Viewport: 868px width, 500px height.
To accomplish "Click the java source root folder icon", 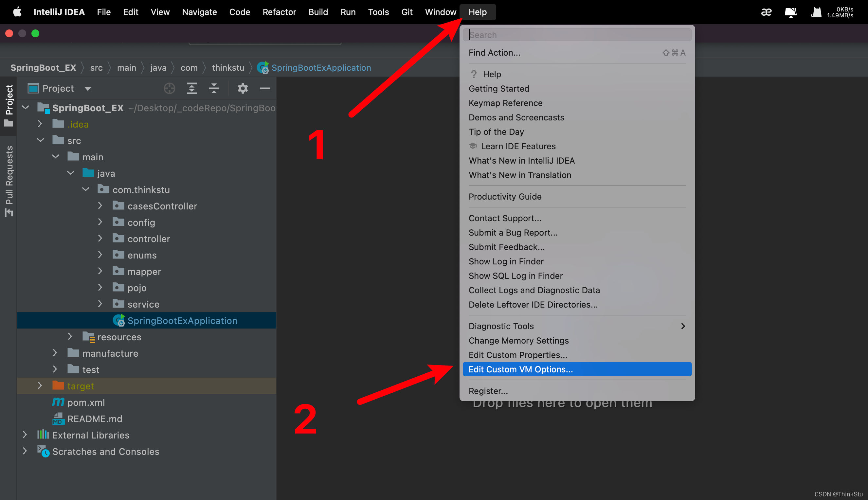I will (88, 173).
